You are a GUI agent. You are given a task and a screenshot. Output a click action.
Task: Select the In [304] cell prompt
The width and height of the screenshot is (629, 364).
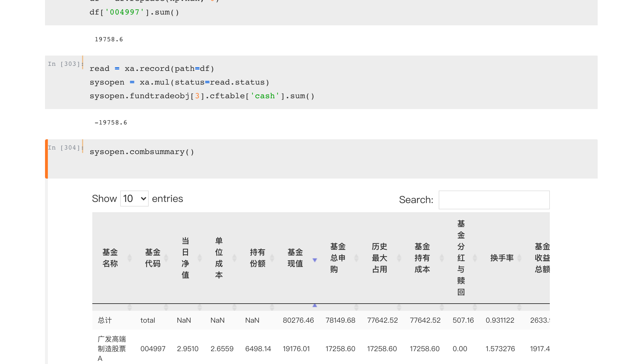(x=65, y=147)
